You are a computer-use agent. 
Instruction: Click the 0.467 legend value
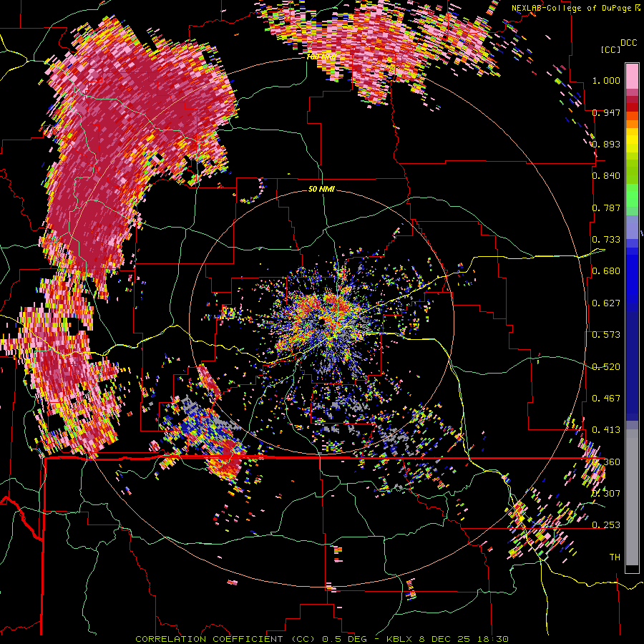click(606, 399)
